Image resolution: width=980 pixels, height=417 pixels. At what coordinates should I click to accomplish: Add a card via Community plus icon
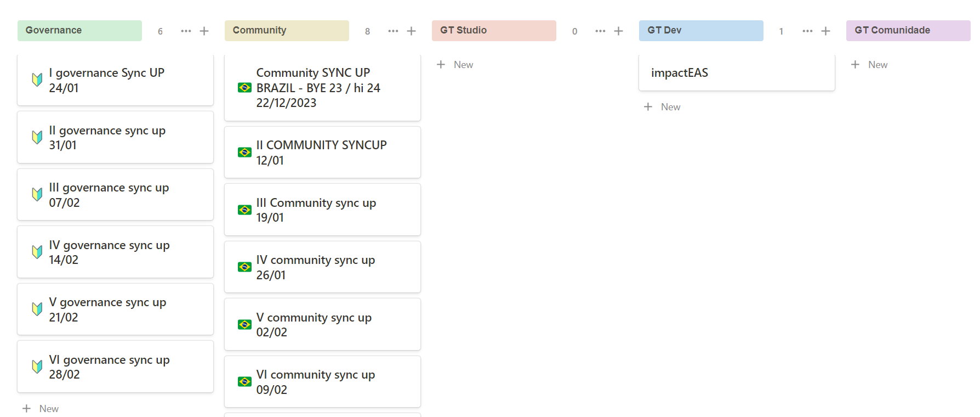coord(411,31)
